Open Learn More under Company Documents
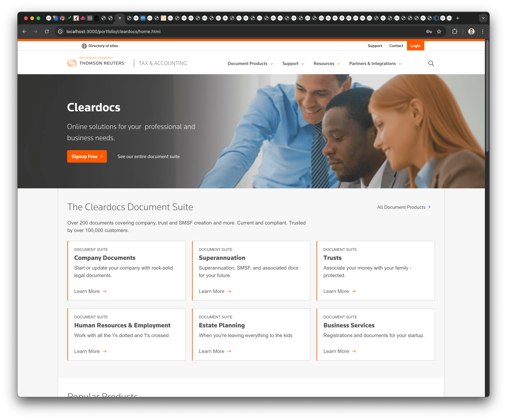Screen dimensions: 507x420 [x=90, y=291]
